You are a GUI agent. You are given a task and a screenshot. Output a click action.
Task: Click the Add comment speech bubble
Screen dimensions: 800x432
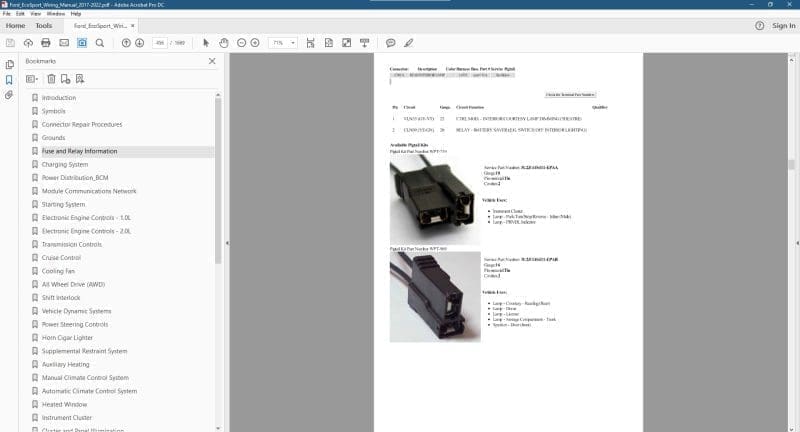click(x=391, y=43)
